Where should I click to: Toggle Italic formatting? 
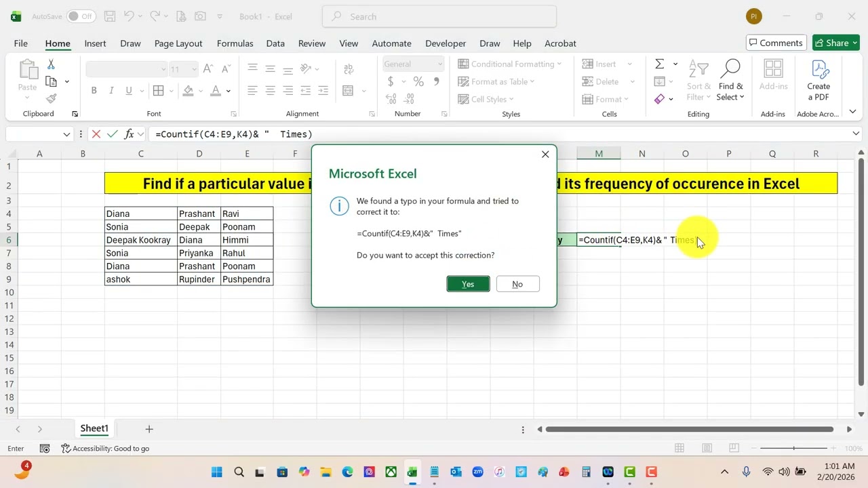pos(111,91)
